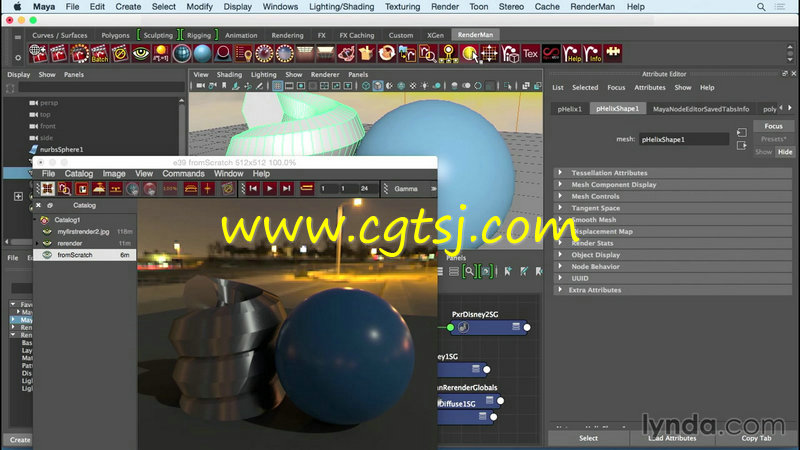Click the magnifier inspect icon in render window
The height and width of the screenshot is (450, 800).
point(64,189)
